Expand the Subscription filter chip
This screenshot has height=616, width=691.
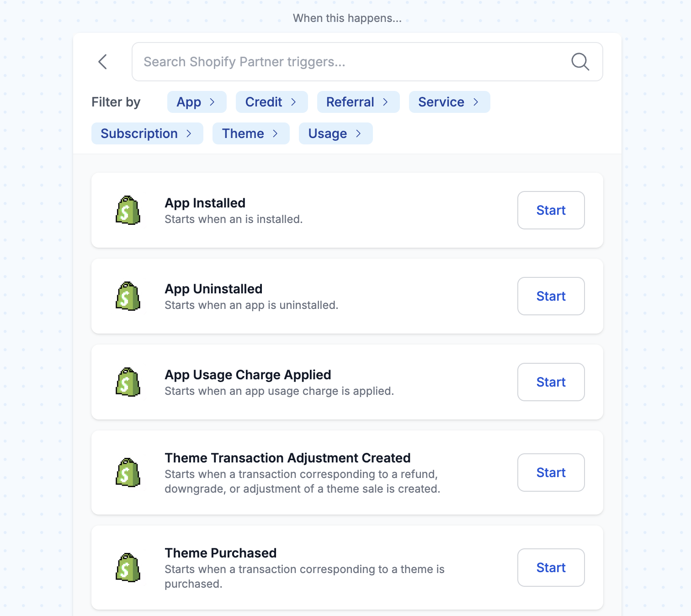pyautogui.click(x=147, y=133)
